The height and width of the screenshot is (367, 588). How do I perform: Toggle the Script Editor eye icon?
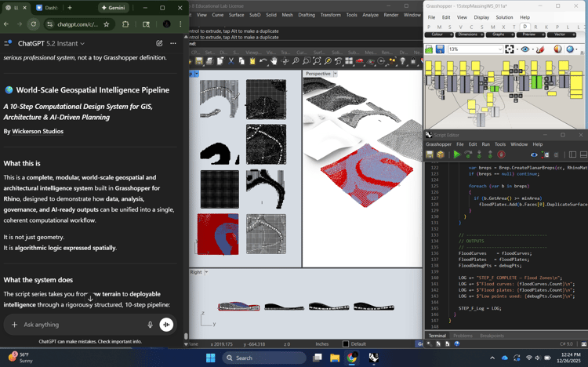(534, 154)
